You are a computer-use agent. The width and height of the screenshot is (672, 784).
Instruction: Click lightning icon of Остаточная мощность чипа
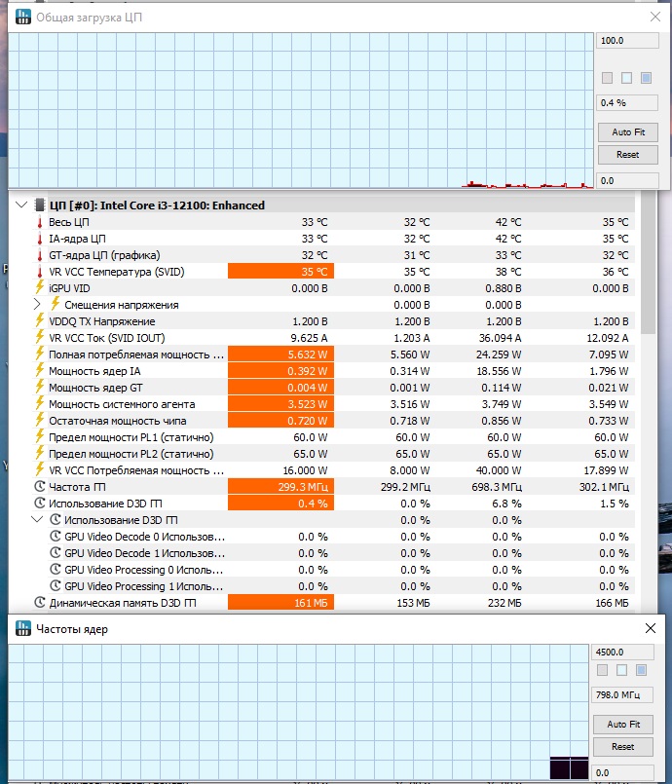pos(40,420)
